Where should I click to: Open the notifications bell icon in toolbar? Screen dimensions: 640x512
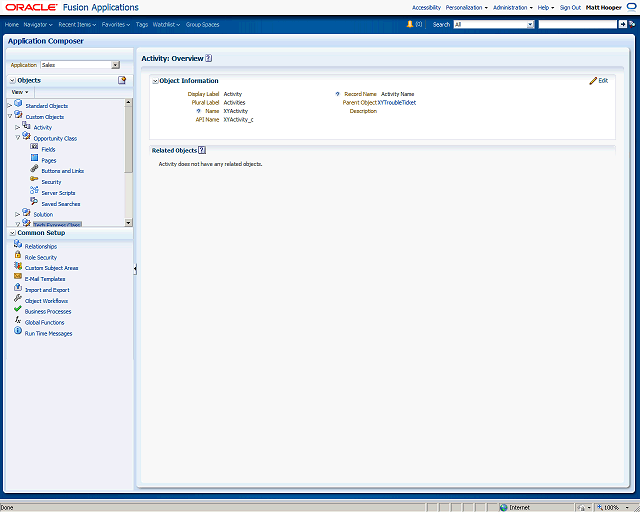click(x=410, y=24)
